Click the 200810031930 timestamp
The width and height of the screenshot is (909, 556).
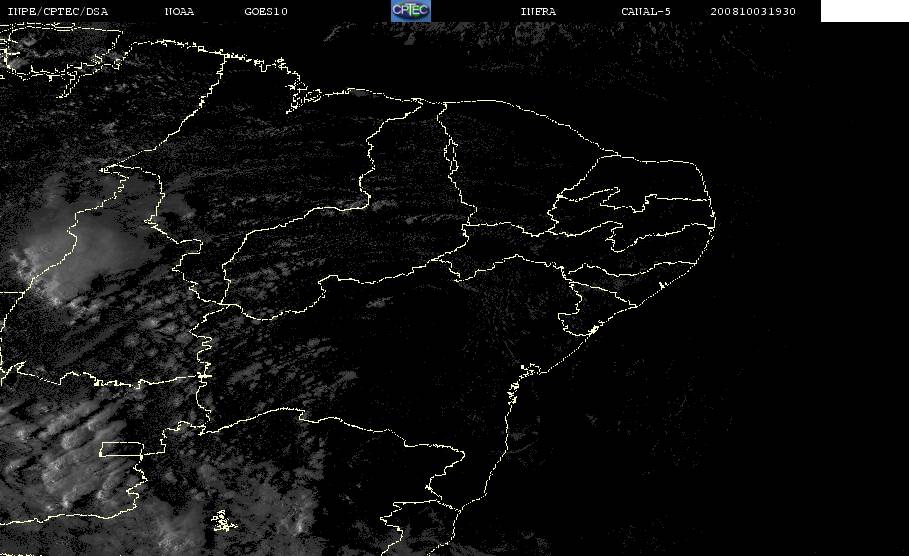coord(753,12)
